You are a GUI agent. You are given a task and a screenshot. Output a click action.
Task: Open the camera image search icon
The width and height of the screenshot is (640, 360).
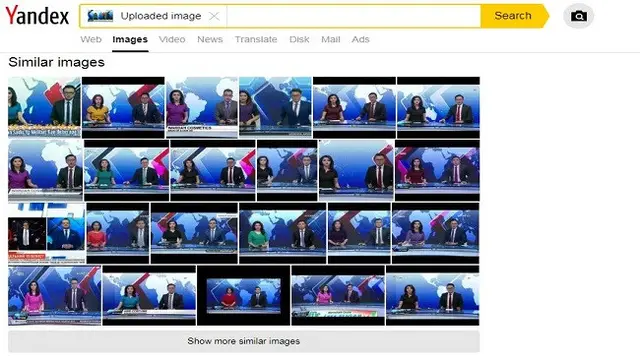tap(578, 16)
